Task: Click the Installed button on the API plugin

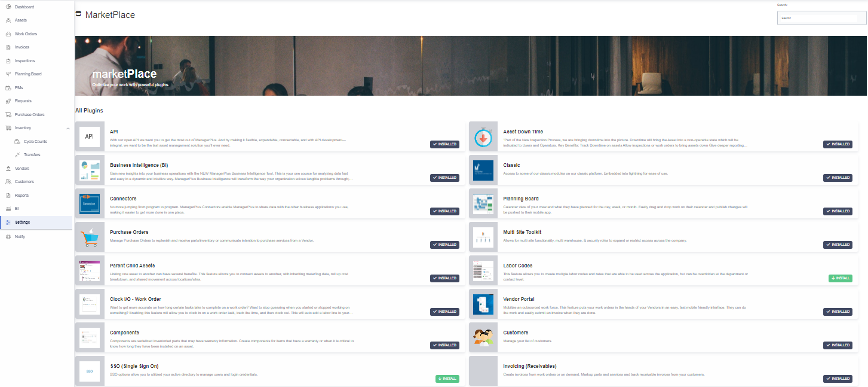Action: pos(444,144)
